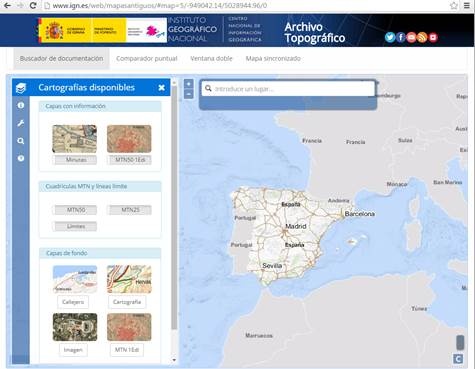Open the layers stack icon in sidebar
The image size is (475, 369).
pyautogui.click(x=21, y=88)
